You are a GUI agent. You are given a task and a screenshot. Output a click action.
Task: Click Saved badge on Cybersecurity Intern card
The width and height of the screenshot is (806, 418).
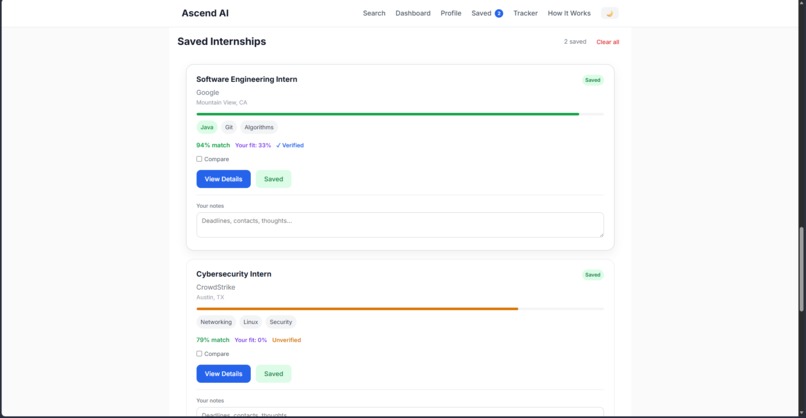593,275
